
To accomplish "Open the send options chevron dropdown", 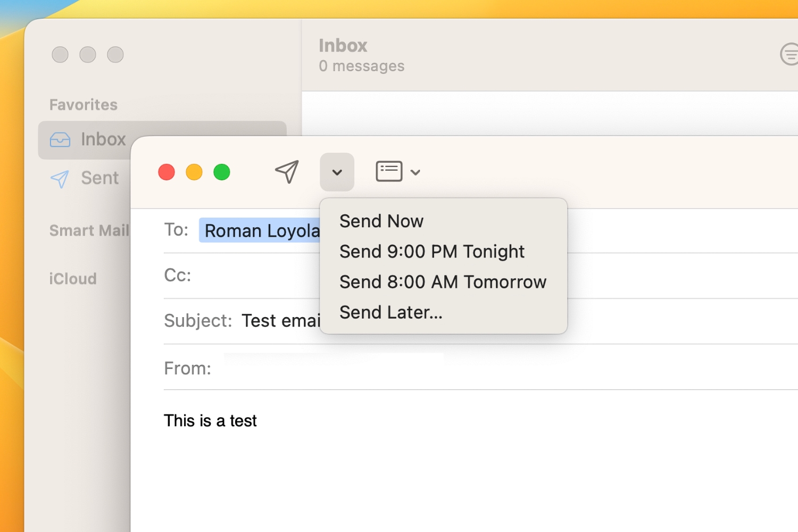I will coord(336,172).
